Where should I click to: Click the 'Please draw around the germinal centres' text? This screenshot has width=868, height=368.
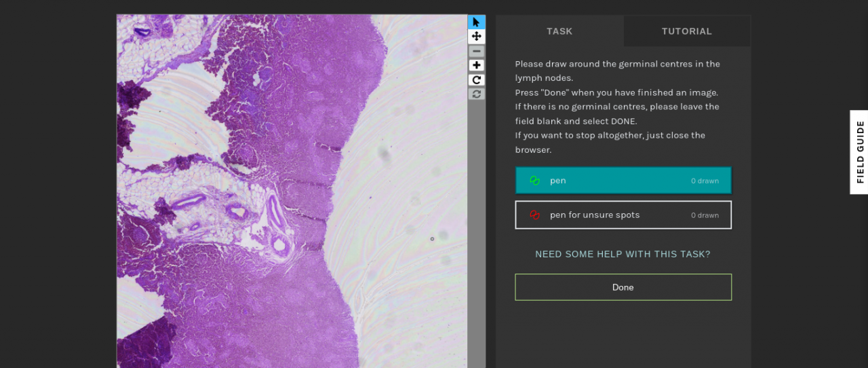(617, 71)
